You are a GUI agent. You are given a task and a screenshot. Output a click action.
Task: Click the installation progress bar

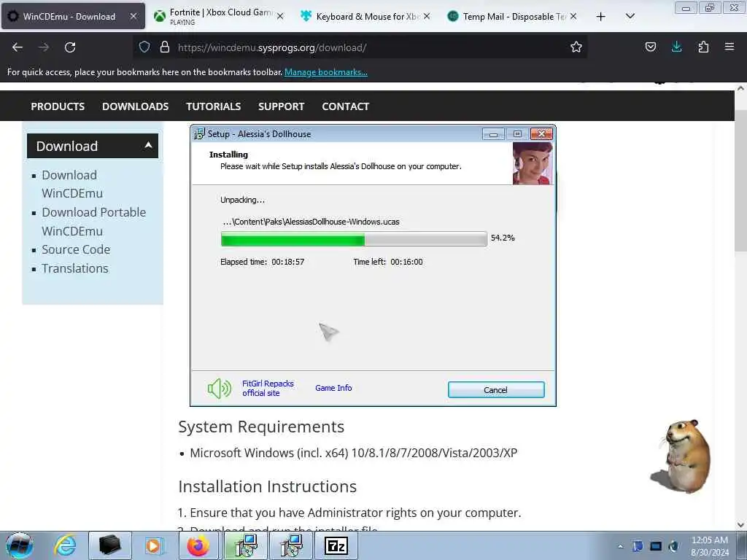coord(354,238)
